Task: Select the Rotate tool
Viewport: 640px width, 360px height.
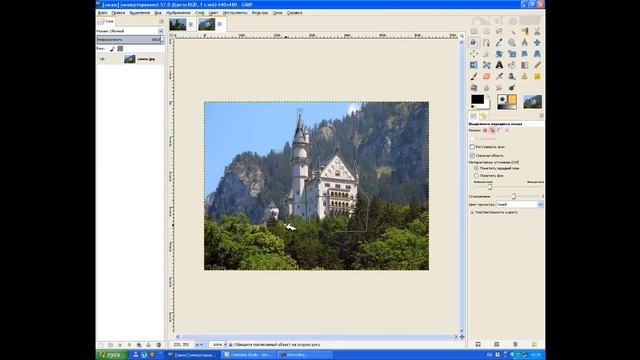Action: [x=499, y=53]
